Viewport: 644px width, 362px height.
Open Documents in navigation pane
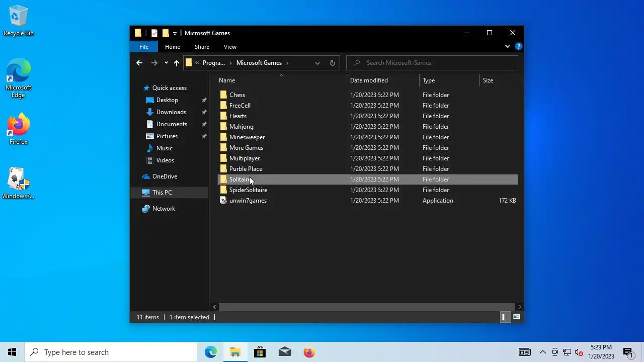[172, 124]
